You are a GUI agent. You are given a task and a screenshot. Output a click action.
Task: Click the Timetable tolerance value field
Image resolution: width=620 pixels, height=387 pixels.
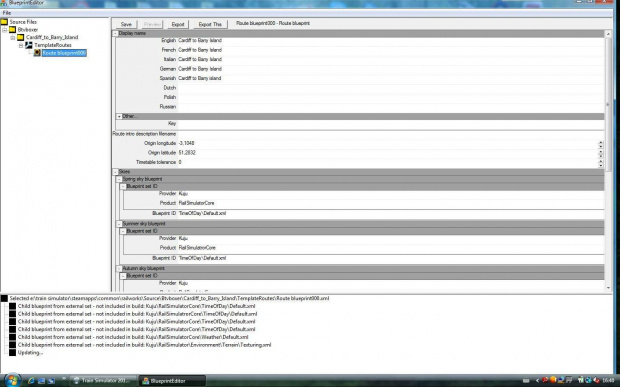pyautogui.click(x=388, y=162)
